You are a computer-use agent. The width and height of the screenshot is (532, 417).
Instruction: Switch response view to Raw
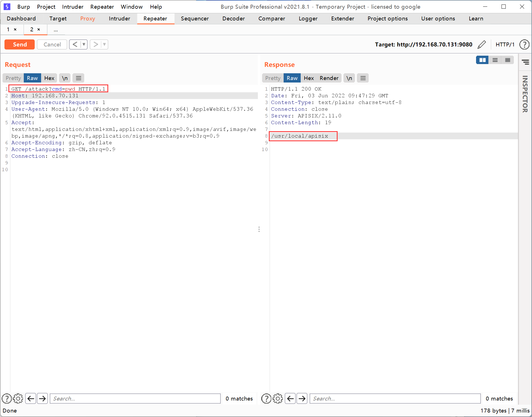coord(292,78)
